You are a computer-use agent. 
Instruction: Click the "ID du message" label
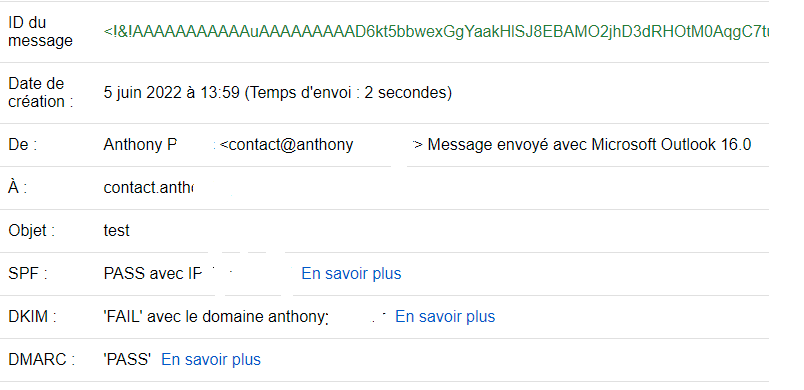click(40, 32)
